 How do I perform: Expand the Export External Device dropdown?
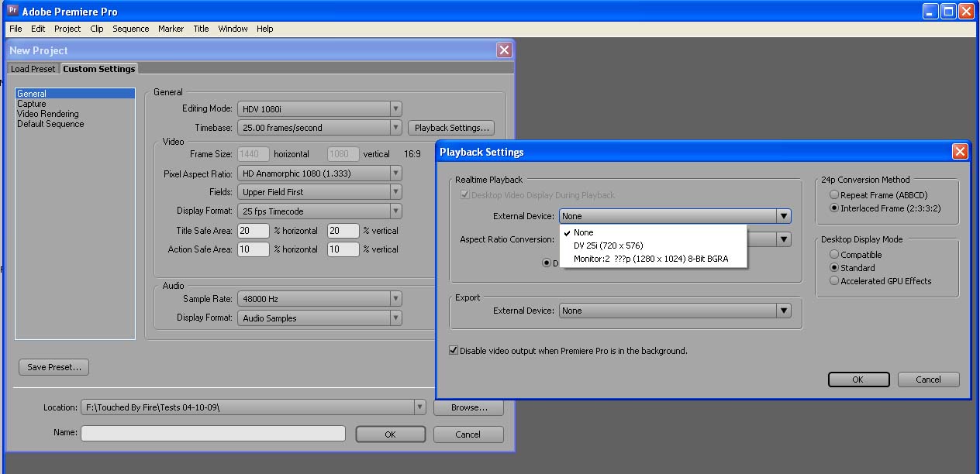784,311
